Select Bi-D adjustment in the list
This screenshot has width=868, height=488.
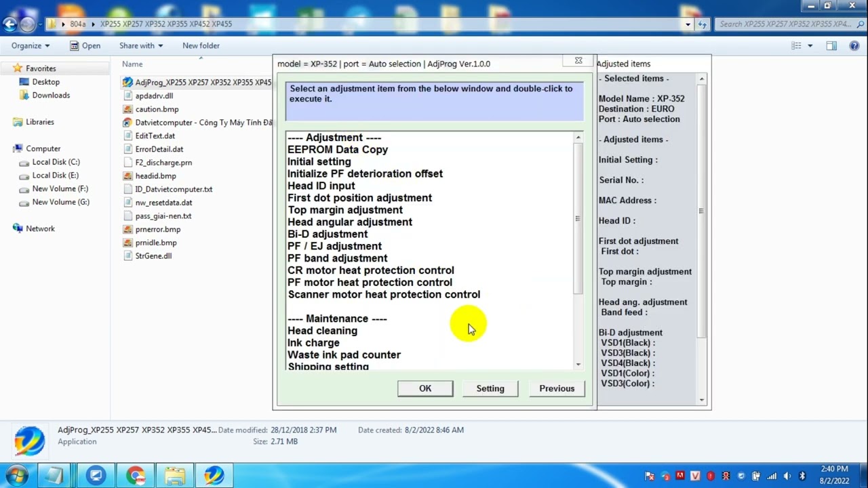coord(328,234)
